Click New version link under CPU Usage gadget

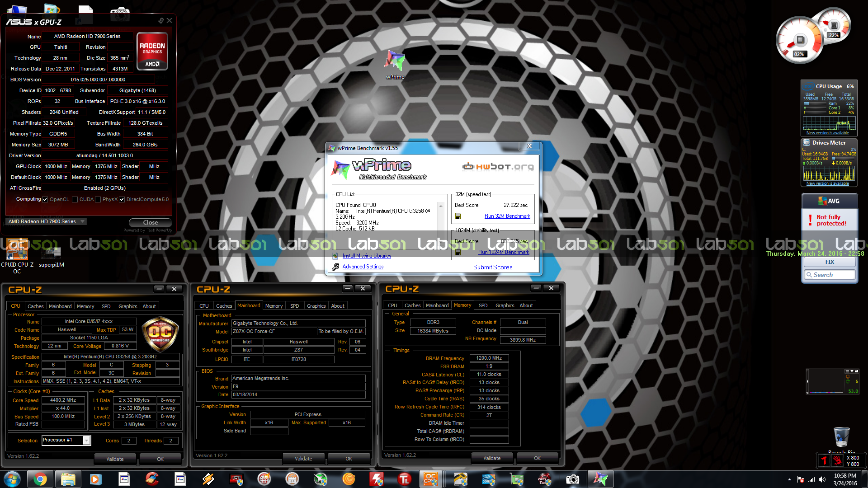(827, 133)
